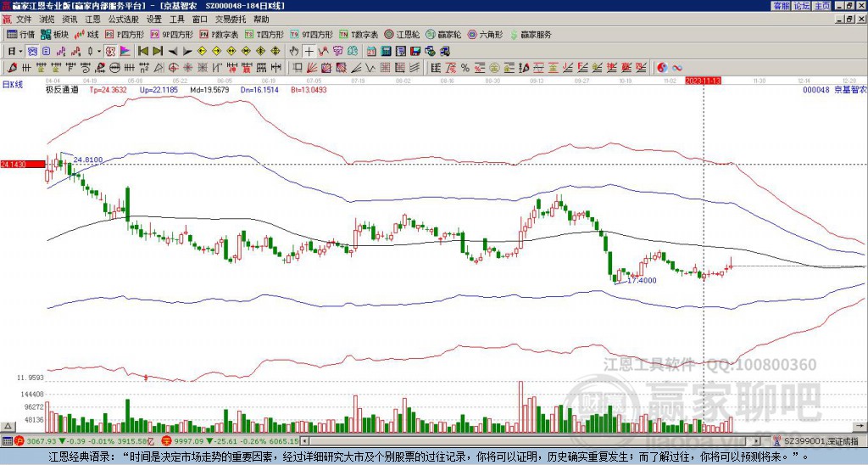This screenshot has width=868, height=465.
Task: Open the 9T四方形 tool
Action: pyautogui.click(x=311, y=34)
